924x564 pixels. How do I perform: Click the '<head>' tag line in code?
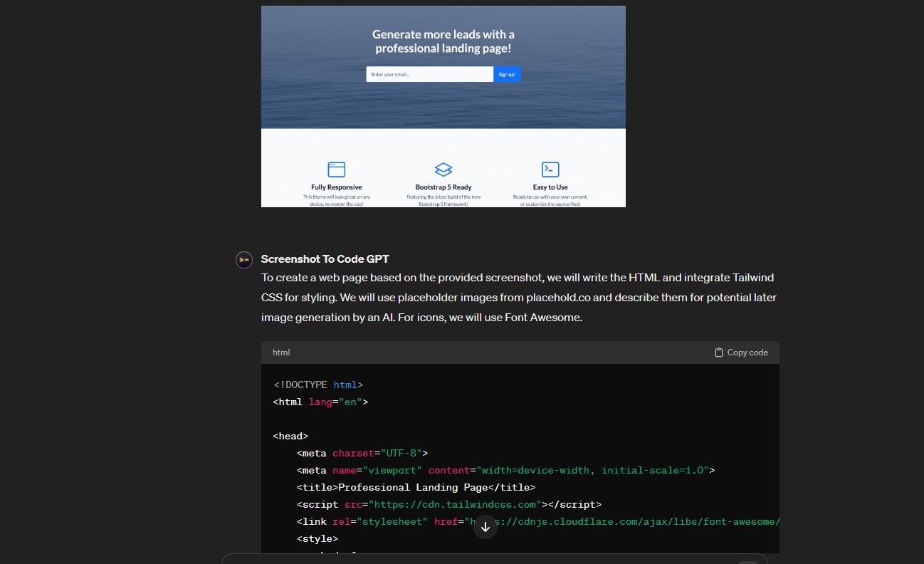coord(290,436)
